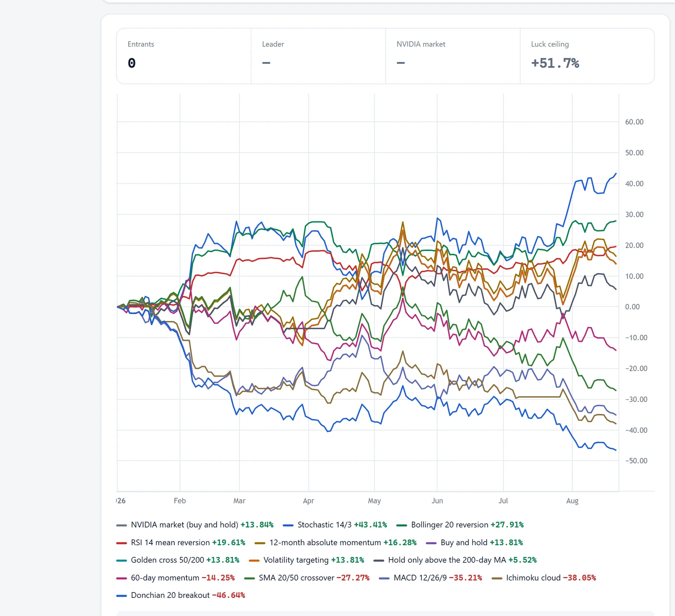Click the Feb label on the time axis
The height and width of the screenshot is (616, 675).
point(180,501)
